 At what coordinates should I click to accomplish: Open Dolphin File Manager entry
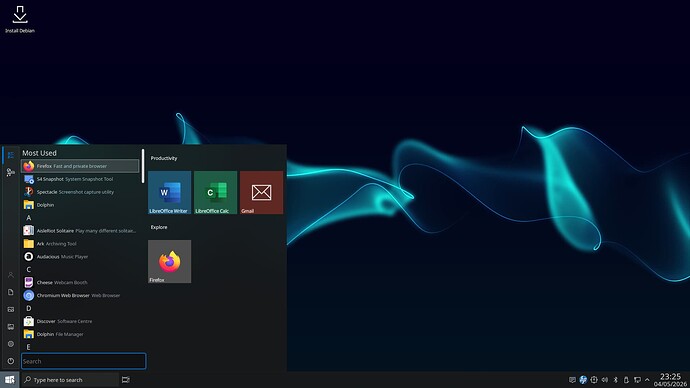pyautogui.click(x=80, y=334)
